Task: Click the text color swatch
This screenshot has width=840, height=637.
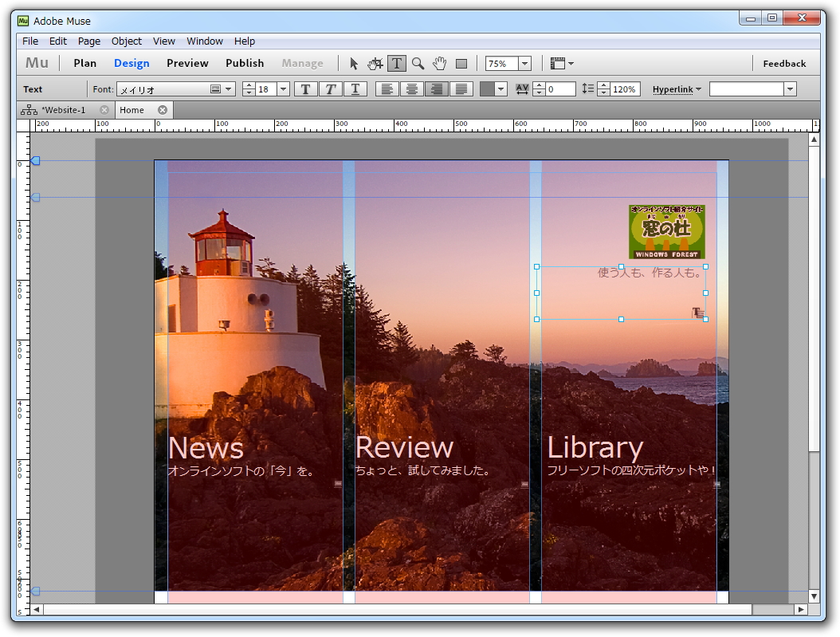Action: click(487, 89)
